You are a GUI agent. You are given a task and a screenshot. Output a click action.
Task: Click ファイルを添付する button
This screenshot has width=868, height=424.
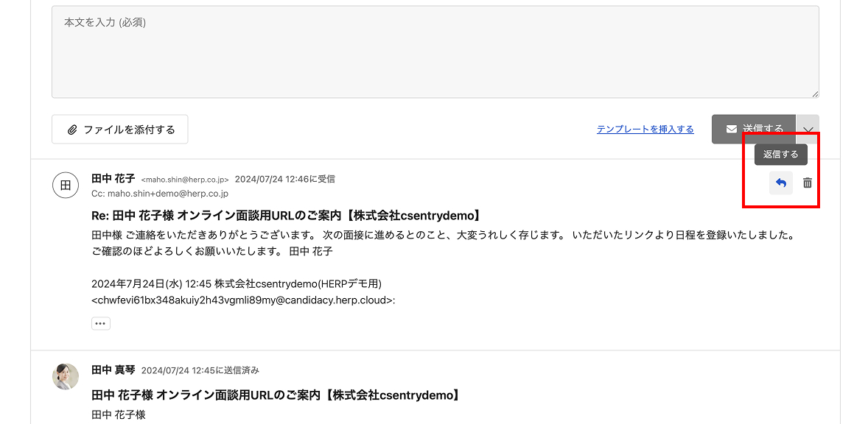coord(120,130)
